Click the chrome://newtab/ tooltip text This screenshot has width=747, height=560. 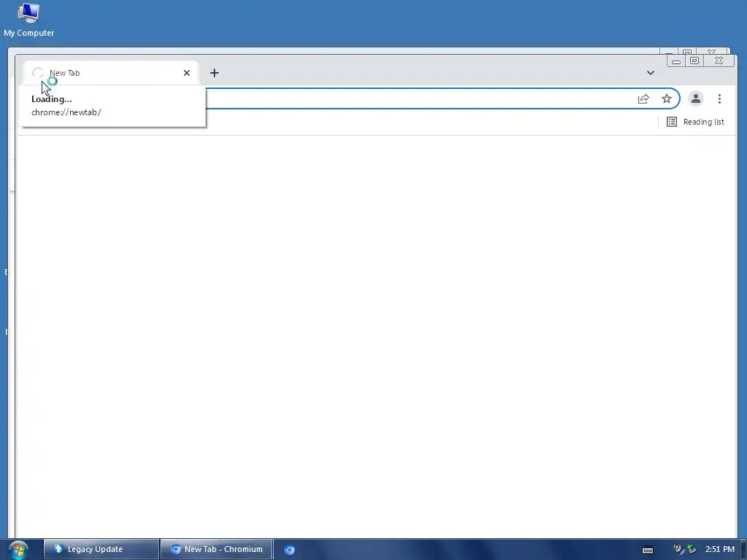click(x=66, y=112)
